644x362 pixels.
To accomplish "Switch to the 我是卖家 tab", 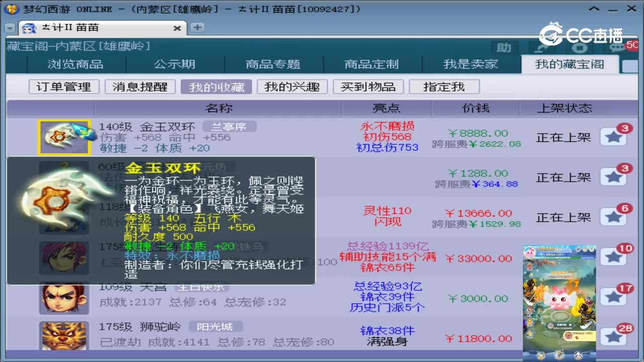I will pos(471,64).
